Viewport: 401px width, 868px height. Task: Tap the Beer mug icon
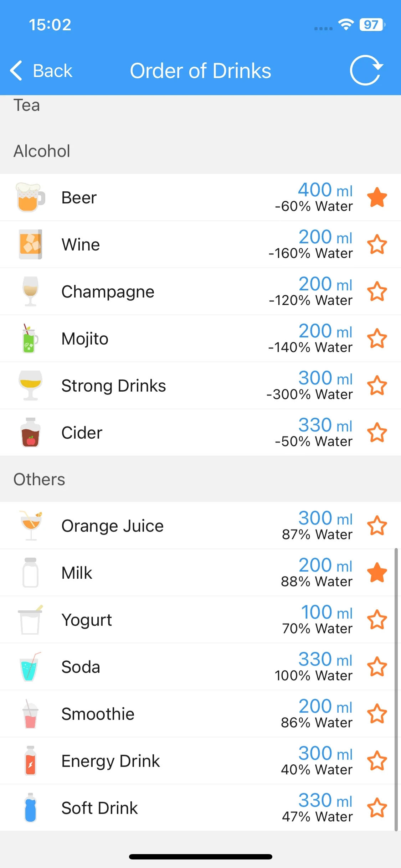pyautogui.click(x=31, y=197)
